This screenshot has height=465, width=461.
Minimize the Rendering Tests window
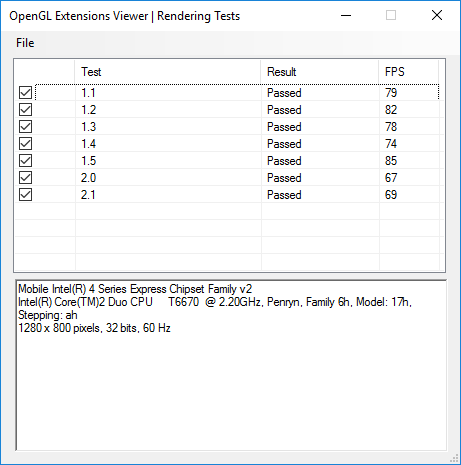[x=346, y=15]
